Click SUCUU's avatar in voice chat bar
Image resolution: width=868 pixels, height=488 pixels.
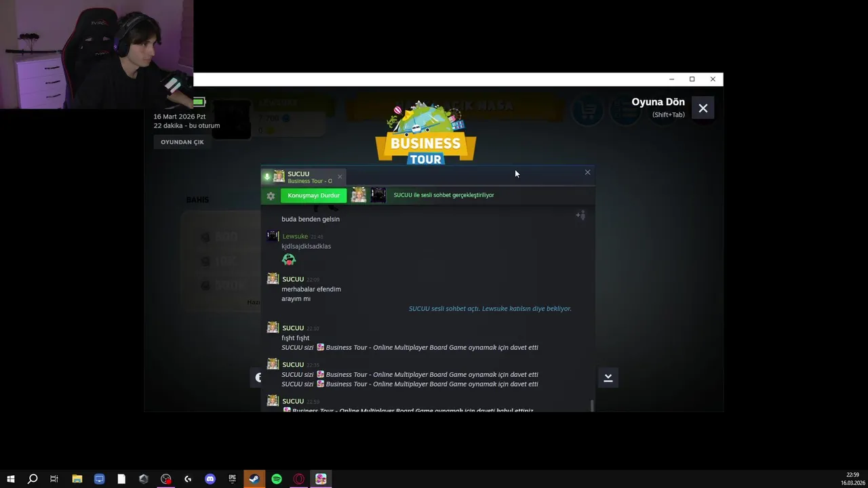(x=359, y=195)
